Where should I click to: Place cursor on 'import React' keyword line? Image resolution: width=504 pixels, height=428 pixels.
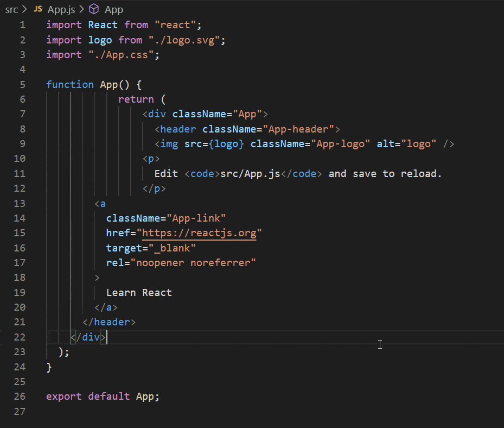coord(124,25)
